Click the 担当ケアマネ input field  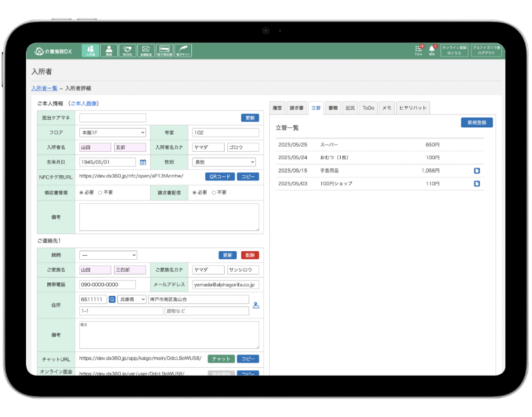coord(112,118)
